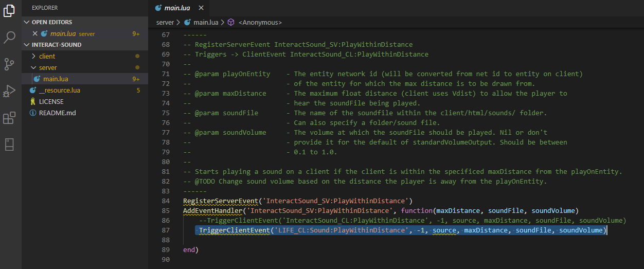Click the Lua icon on main.lua tab
Viewport: 644px width, 269px height.
[158, 8]
